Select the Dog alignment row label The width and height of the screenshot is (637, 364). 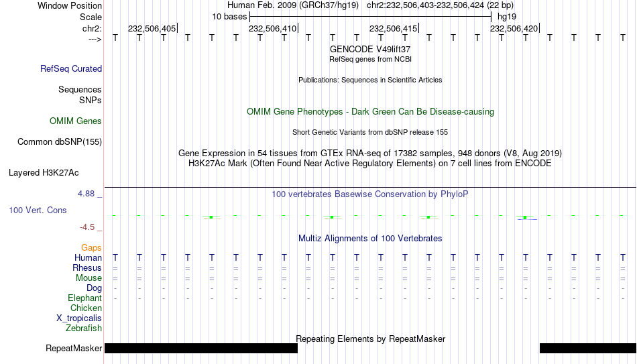[95, 288]
